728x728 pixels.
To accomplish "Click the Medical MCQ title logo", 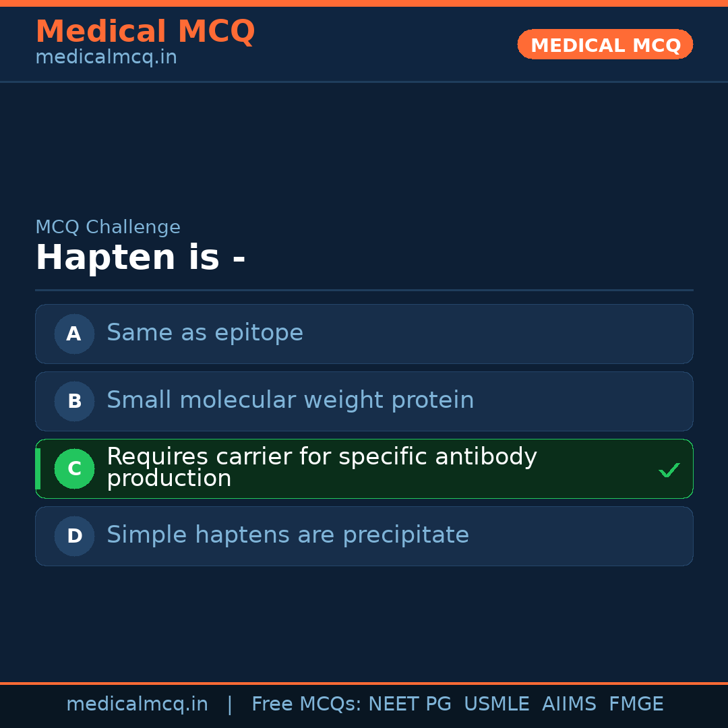I will coord(145,31).
